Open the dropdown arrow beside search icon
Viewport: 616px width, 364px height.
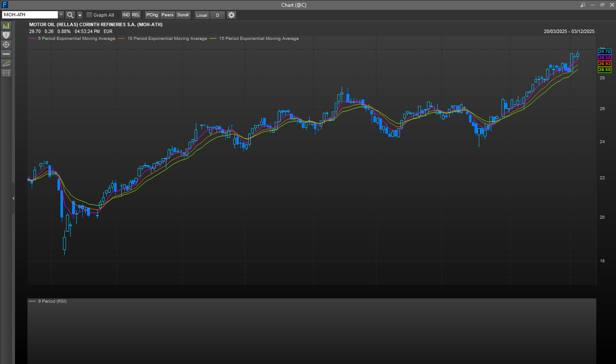click(80, 15)
